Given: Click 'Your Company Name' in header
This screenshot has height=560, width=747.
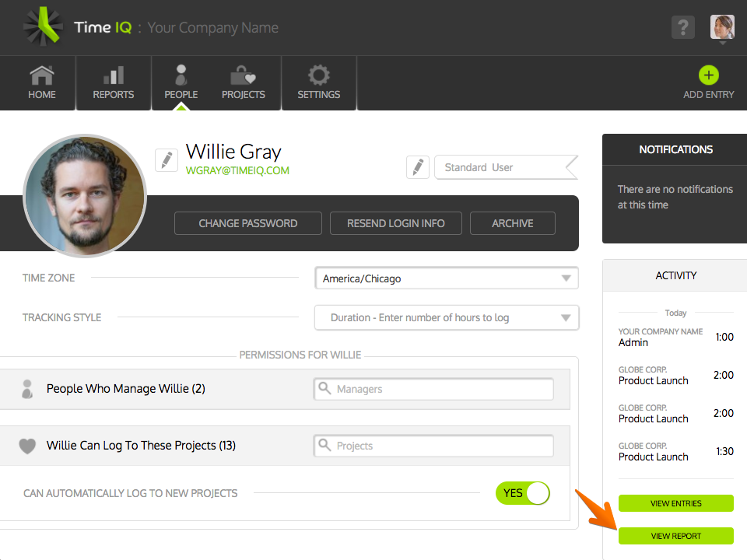Looking at the screenshot, I should click(x=212, y=28).
